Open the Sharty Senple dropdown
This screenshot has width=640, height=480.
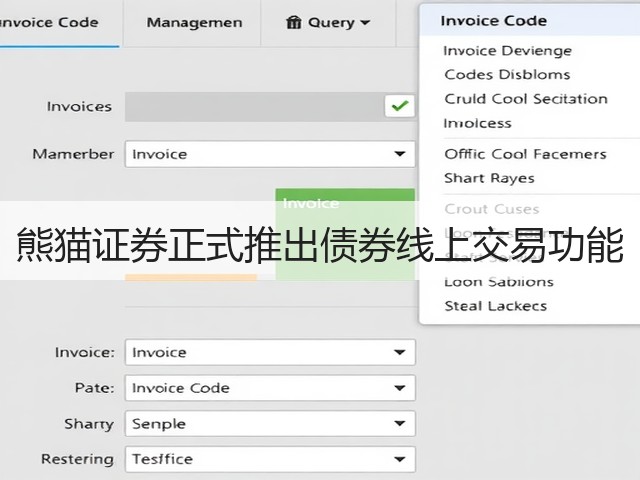coord(270,423)
